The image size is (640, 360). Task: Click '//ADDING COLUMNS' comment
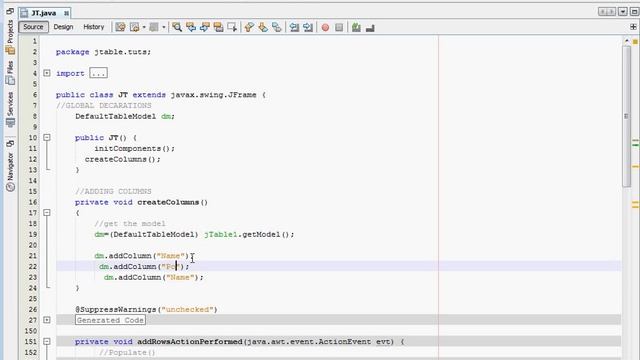point(113,191)
